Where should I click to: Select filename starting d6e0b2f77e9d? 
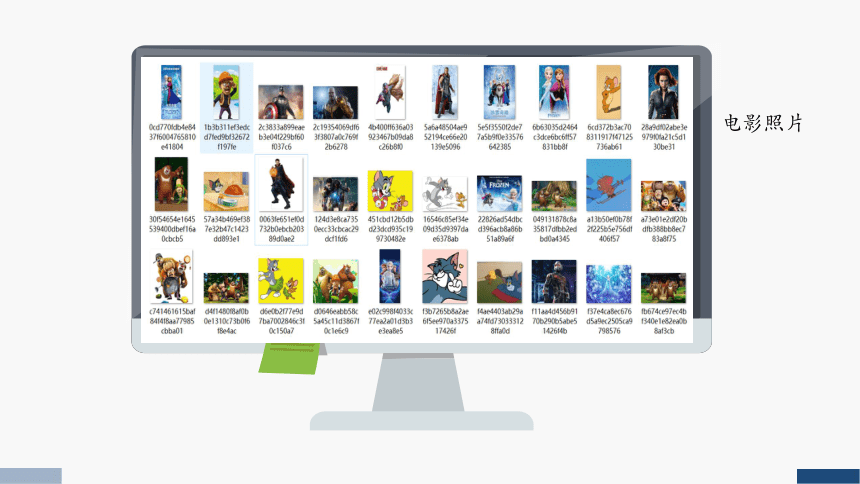tap(281, 321)
